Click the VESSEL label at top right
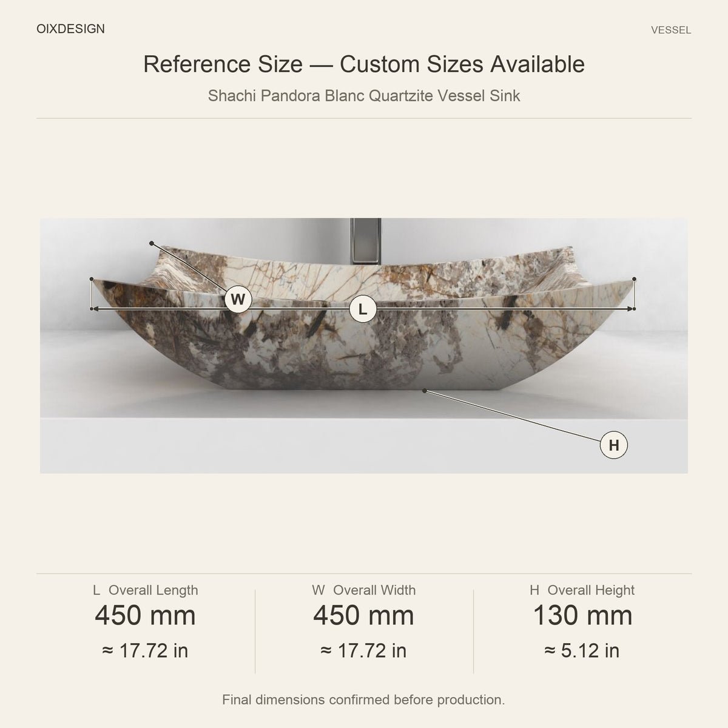This screenshot has height=728, width=728. pos(671,30)
